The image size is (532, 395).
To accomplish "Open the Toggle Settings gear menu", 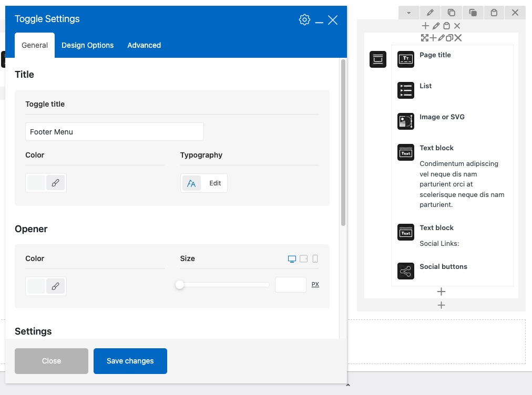I will 304,20.
